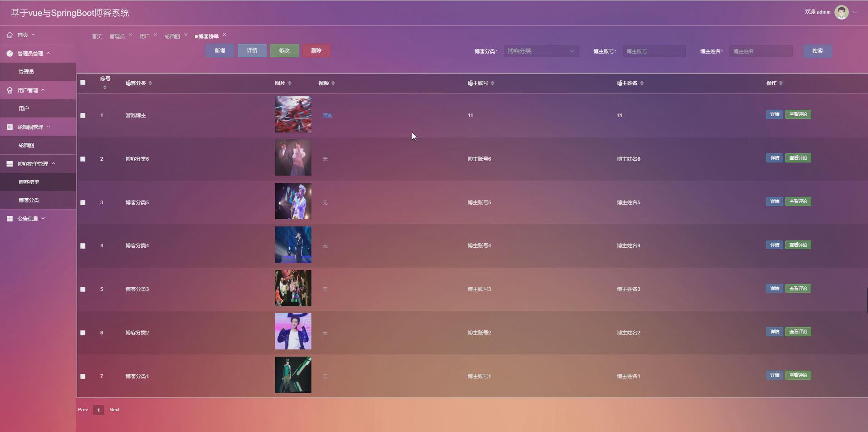Click the 搜索 button
Viewport: 868px width, 432px height.
click(x=818, y=51)
